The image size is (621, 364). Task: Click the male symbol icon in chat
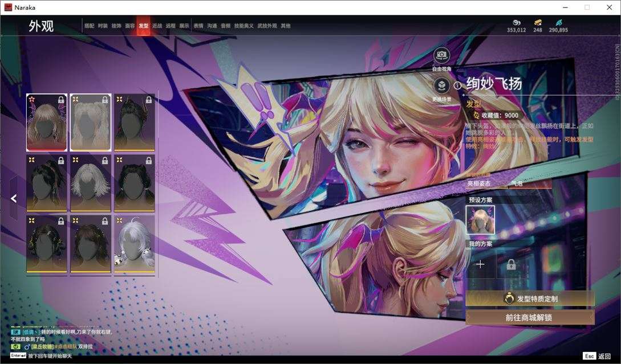tap(27, 347)
